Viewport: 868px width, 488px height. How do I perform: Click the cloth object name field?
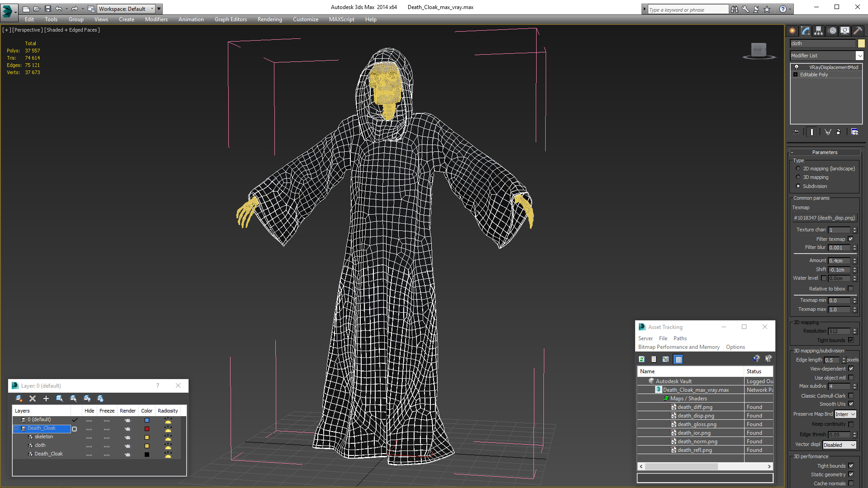click(x=823, y=43)
